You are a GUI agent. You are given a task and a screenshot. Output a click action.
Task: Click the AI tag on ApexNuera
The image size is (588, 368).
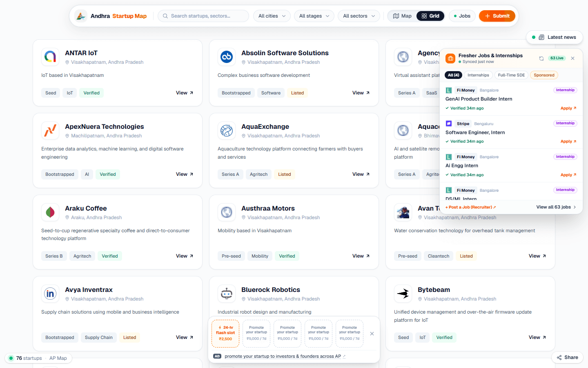pyautogui.click(x=87, y=174)
